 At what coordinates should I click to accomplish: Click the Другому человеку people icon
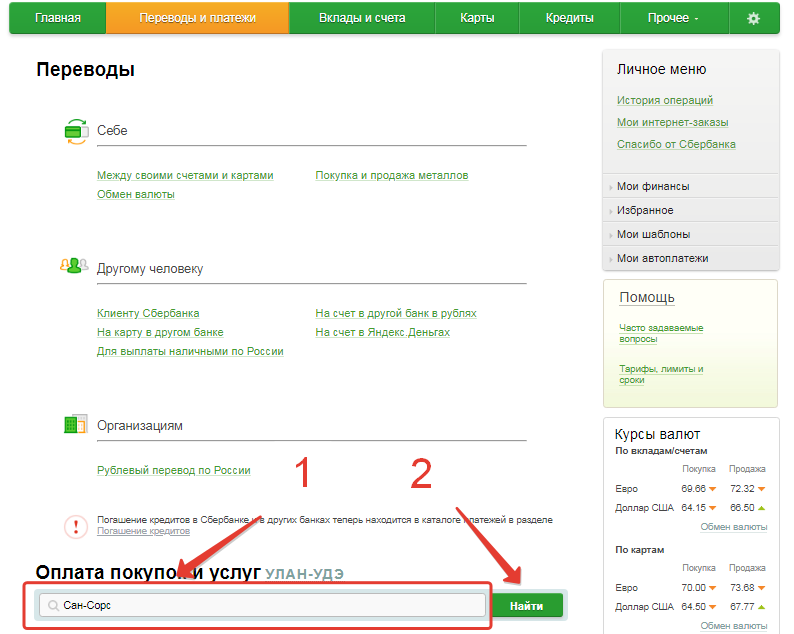pyautogui.click(x=74, y=265)
